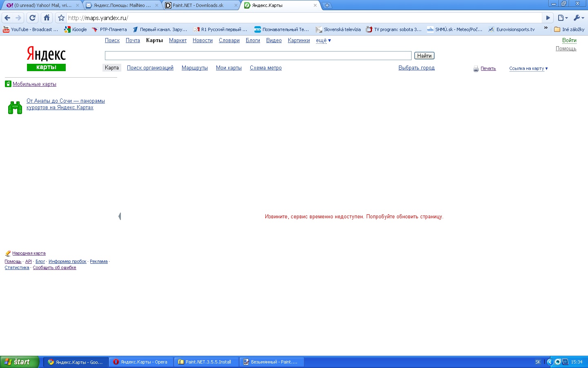Open the Схема метро tab
This screenshot has width=588, height=368.
[x=266, y=68]
